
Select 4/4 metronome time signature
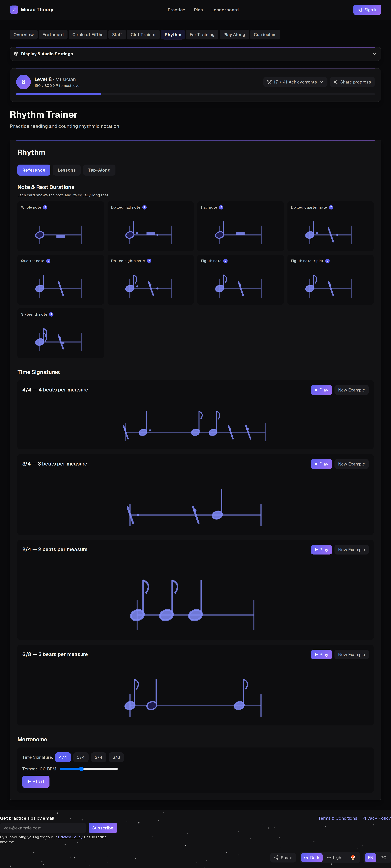tap(63, 757)
